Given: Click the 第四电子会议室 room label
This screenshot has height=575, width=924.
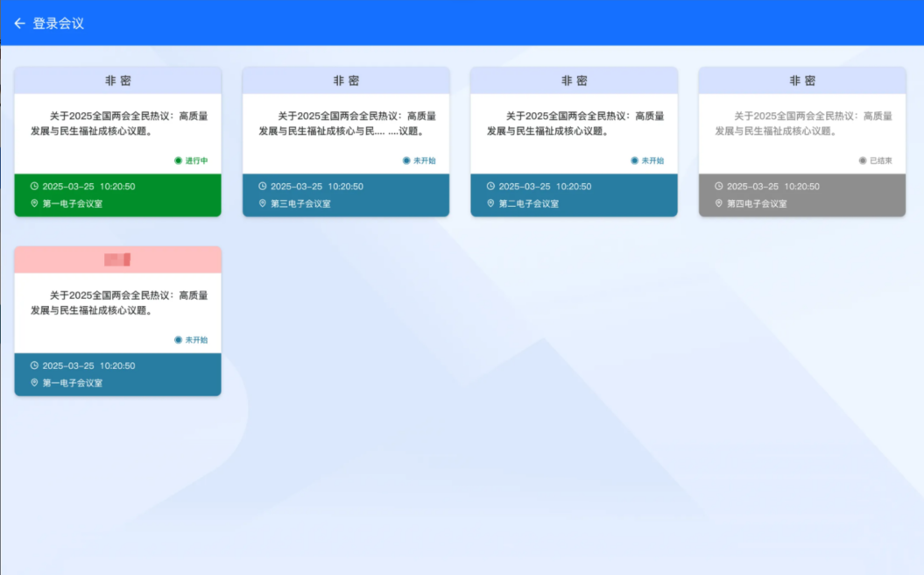Looking at the screenshot, I should pos(757,203).
